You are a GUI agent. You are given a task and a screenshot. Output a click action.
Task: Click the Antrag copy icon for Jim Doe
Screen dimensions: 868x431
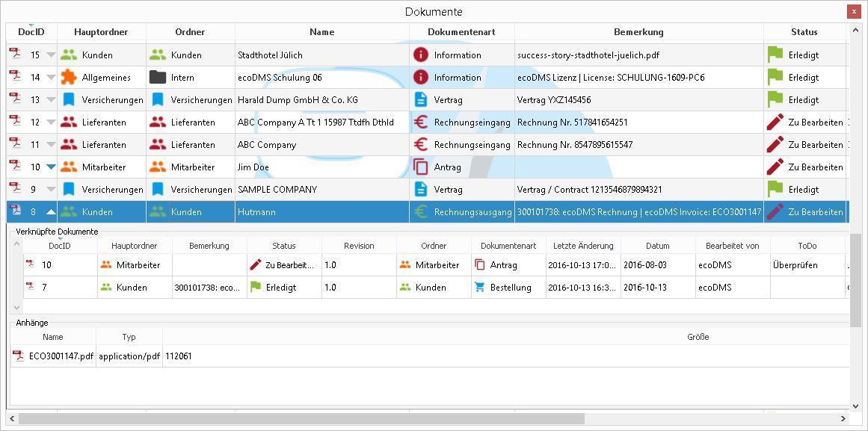pyautogui.click(x=421, y=167)
